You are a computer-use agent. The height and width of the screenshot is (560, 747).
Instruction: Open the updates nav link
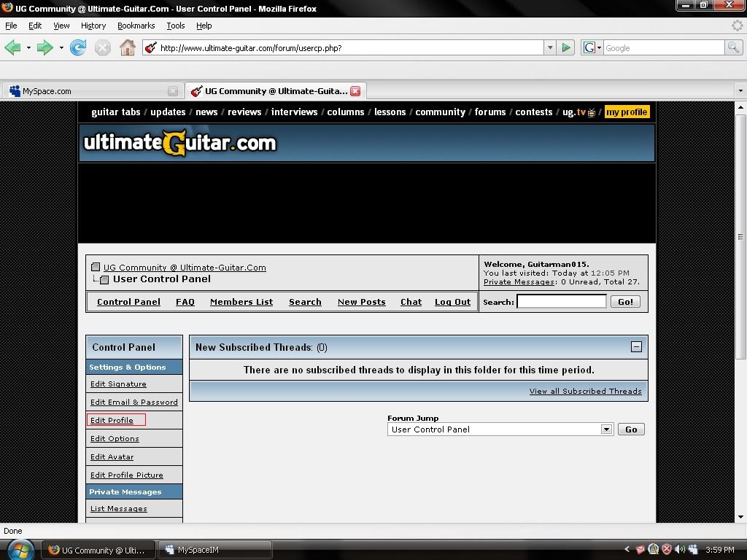(x=168, y=112)
